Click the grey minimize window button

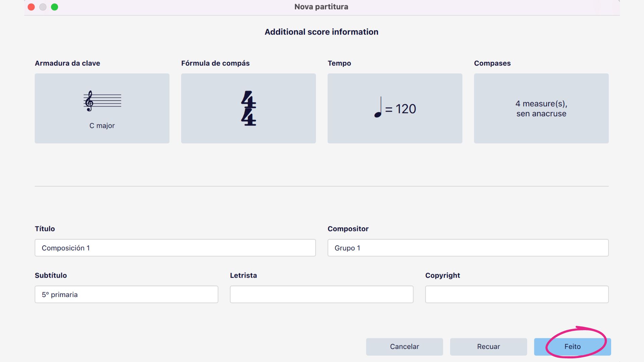pyautogui.click(x=43, y=7)
